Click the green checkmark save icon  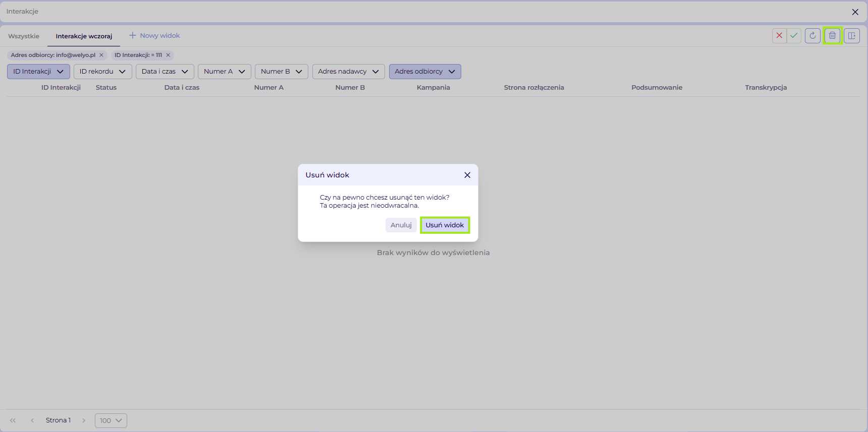(794, 35)
